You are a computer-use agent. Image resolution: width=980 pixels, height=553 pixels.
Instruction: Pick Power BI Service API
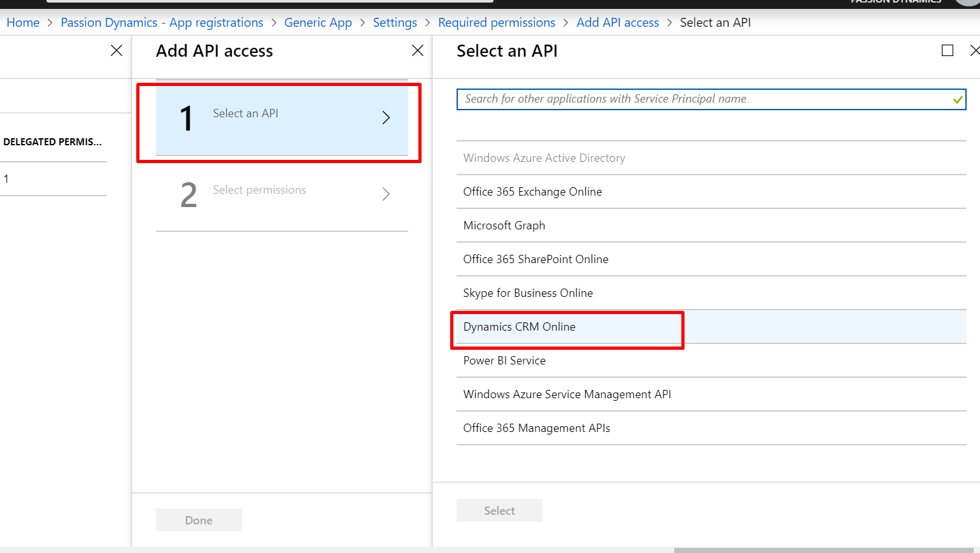(x=504, y=361)
